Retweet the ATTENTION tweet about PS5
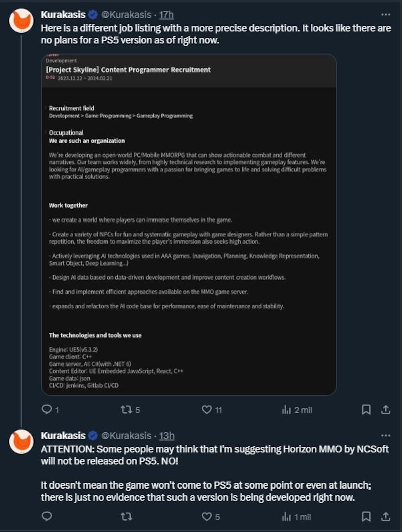 point(126,517)
